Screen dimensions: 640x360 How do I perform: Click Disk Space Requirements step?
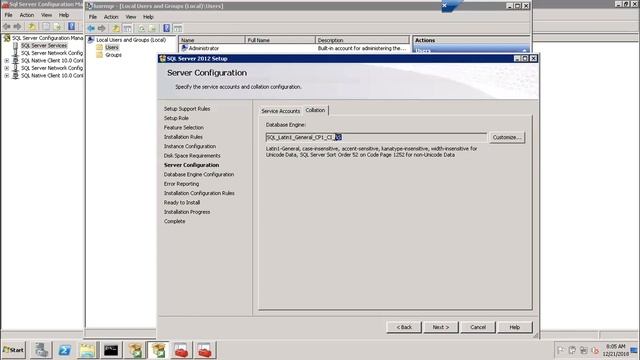192,156
